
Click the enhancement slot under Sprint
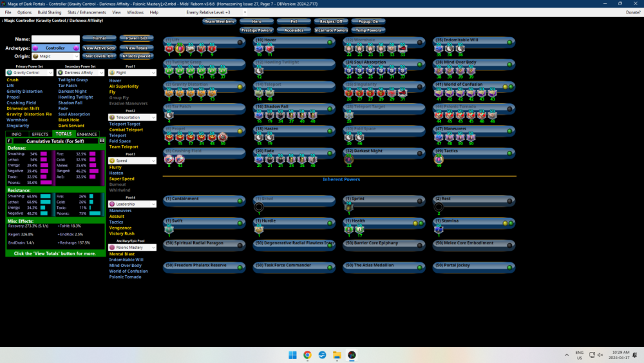pos(349,207)
